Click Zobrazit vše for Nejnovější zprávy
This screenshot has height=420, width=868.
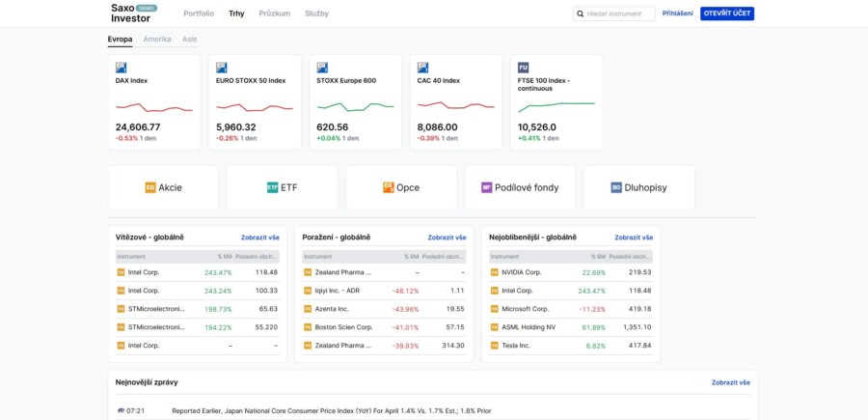pos(731,383)
